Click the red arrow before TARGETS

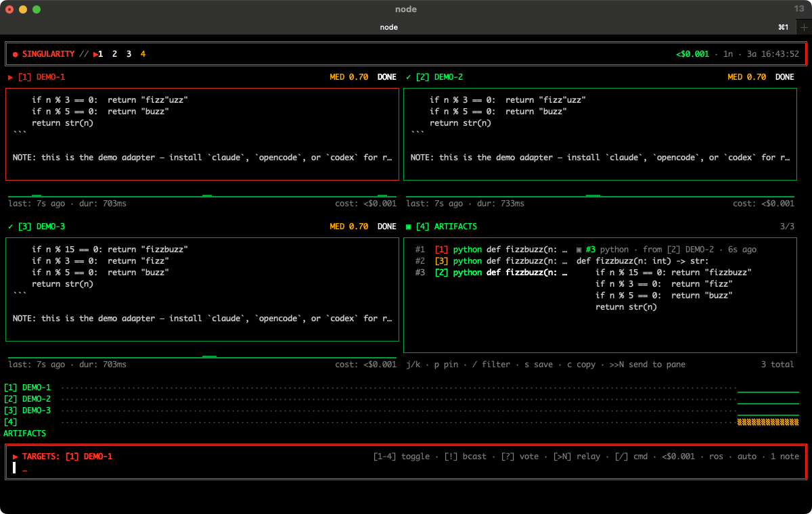point(16,457)
